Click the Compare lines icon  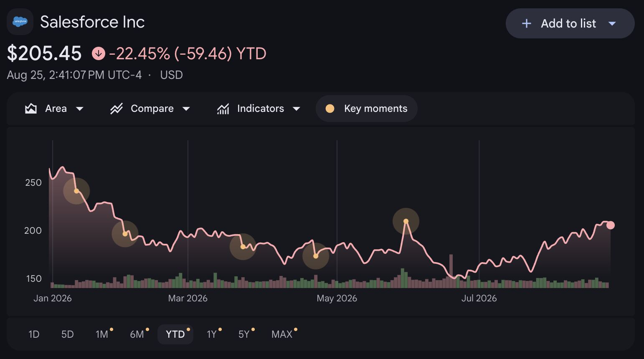pyautogui.click(x=116, y=109)
